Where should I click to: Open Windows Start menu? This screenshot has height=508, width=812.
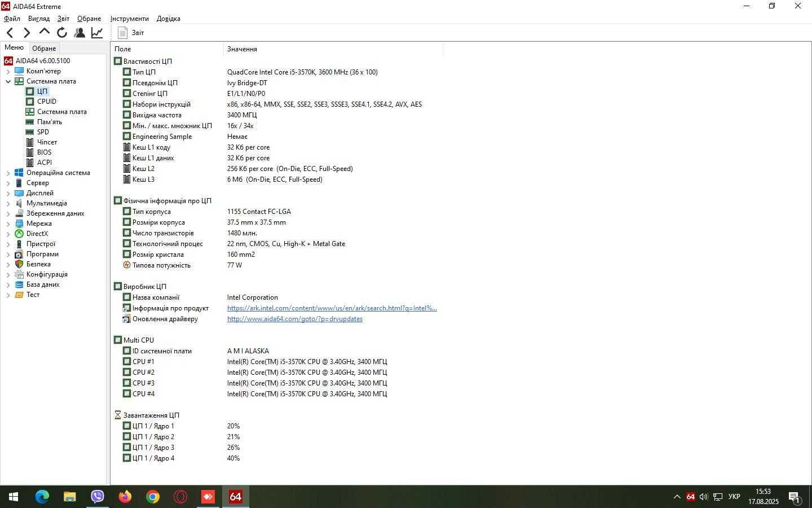(14, 497)
